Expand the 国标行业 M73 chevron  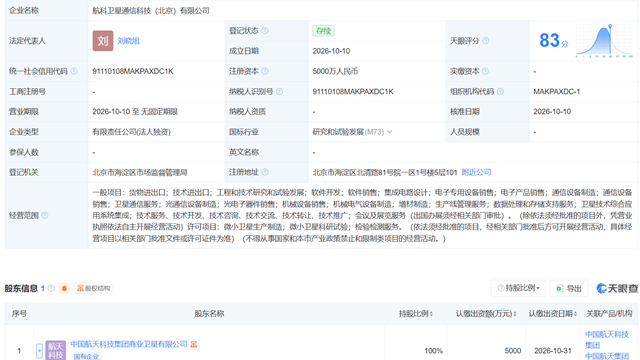tap(389, 132)
